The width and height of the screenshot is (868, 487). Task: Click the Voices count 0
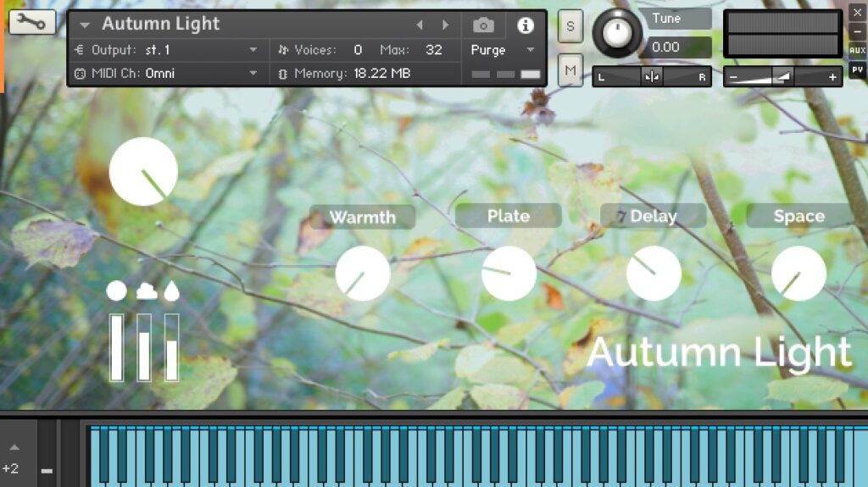point(359,50)
